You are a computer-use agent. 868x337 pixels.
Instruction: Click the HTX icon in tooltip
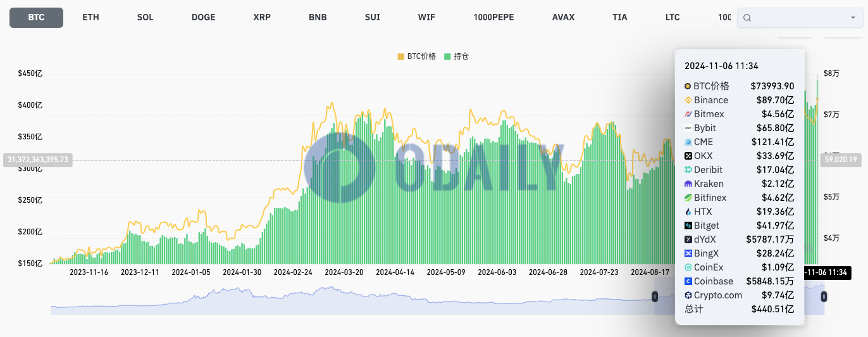pos(688,212)
